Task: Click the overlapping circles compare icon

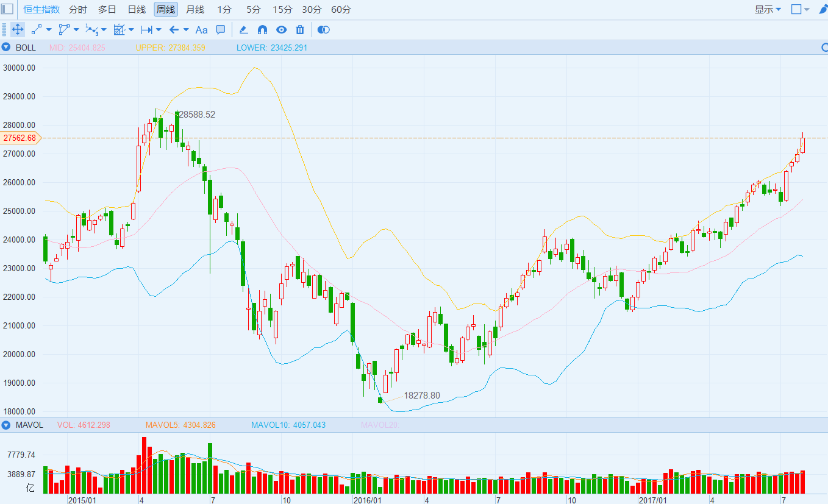Action: (x=324, y=29)
